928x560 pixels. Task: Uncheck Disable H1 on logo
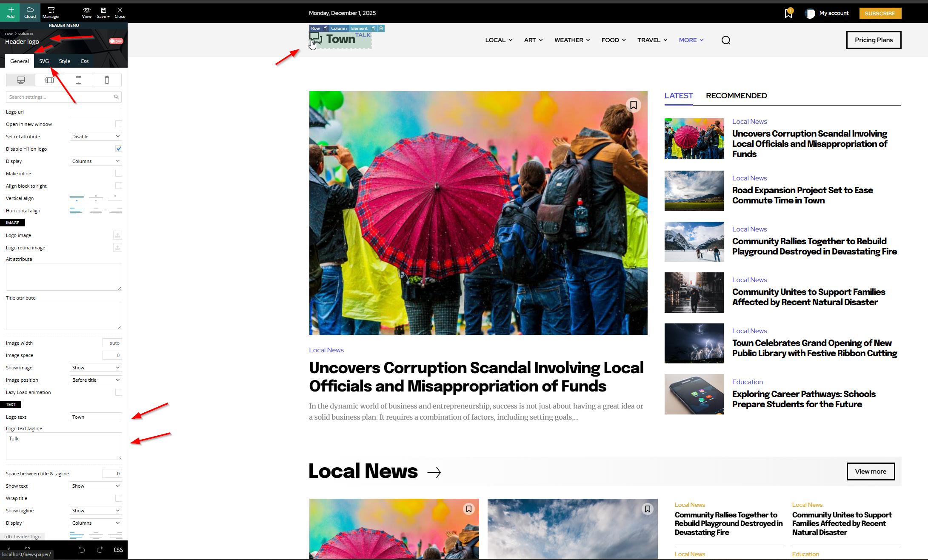[x=119, y=149]
